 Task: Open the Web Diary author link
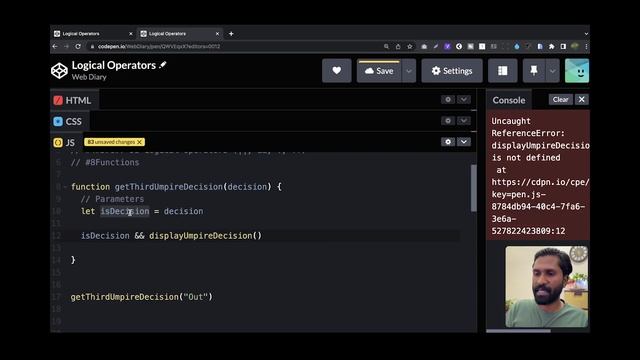point(89,77)
